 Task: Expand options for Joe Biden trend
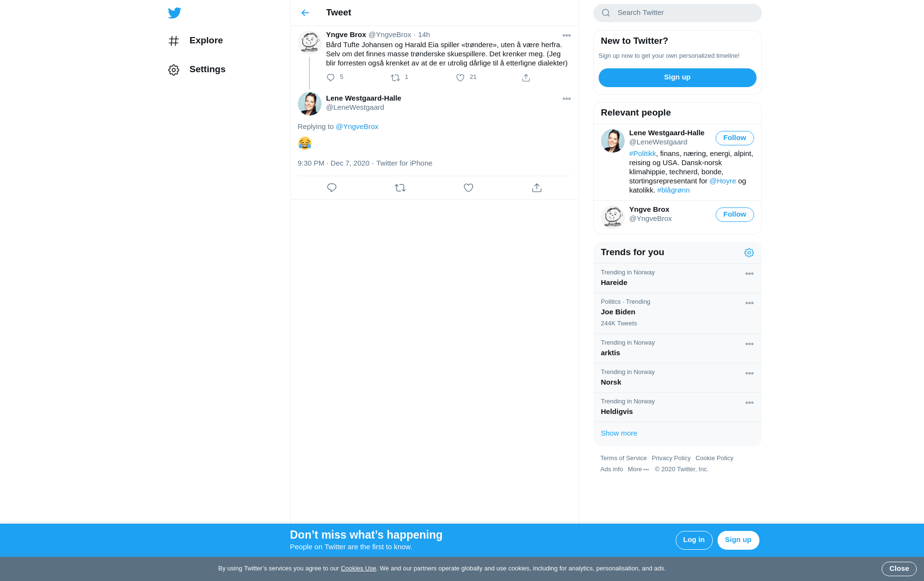point(749,303)
